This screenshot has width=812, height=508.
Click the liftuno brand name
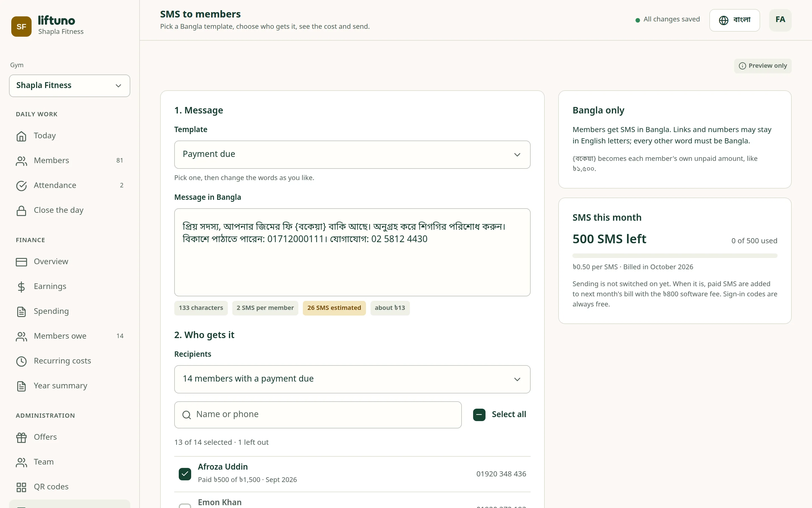coord(56,21)
